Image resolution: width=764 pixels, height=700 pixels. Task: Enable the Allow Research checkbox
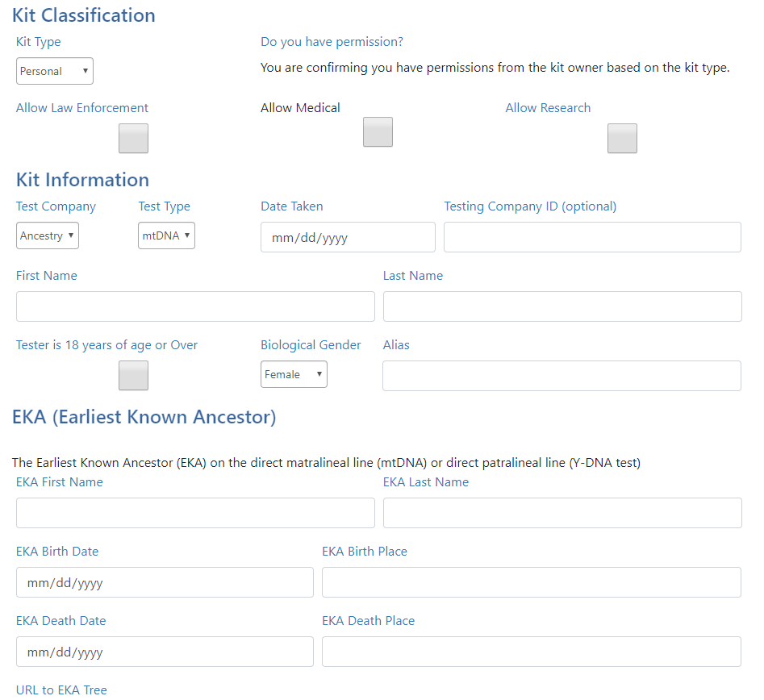tap(622, 139)
